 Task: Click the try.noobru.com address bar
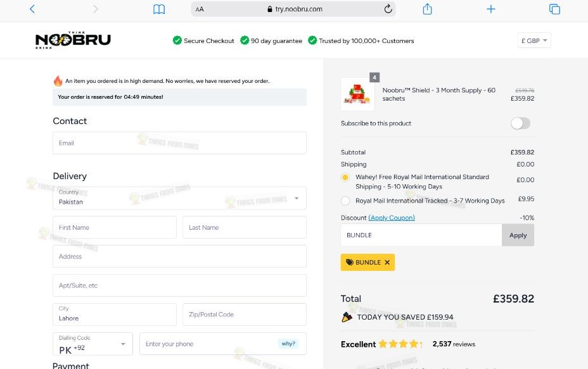coord(293,9)
